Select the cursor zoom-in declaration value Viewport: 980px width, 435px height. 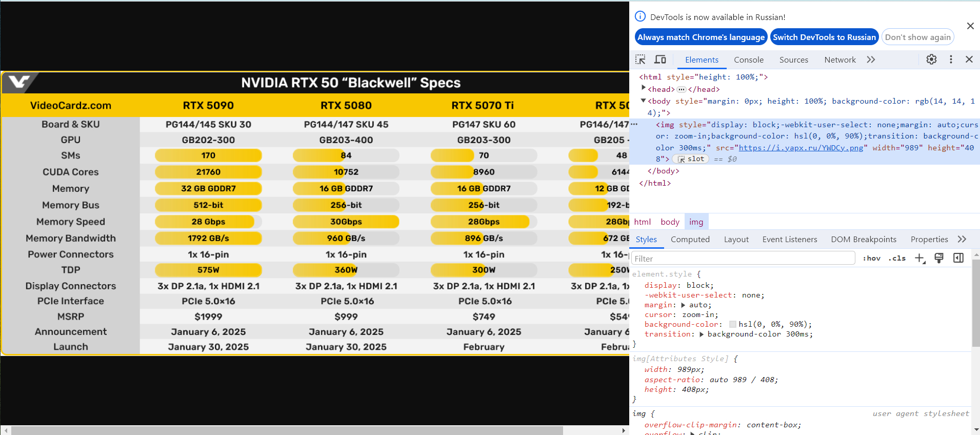[698, 314]
